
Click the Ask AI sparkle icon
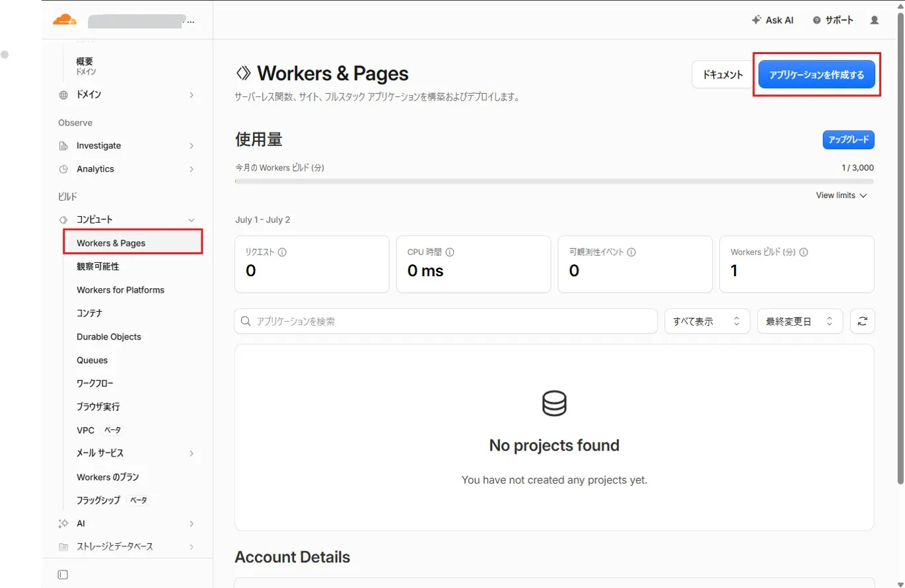[756, 20]
